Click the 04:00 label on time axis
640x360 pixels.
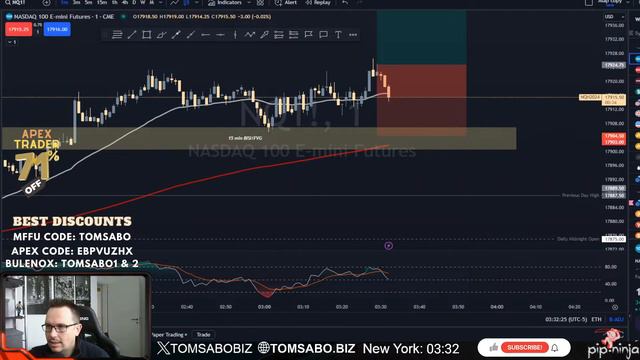click(x=497, y=307)
